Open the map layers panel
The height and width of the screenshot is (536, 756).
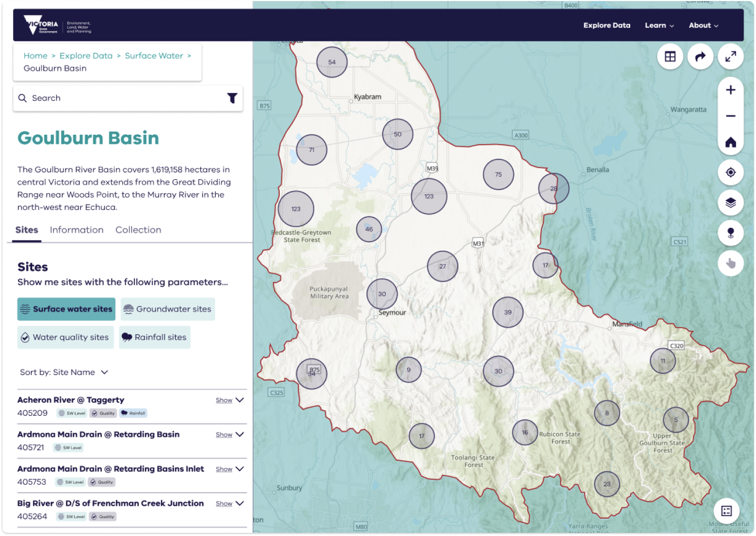click(x=730, y=203)
